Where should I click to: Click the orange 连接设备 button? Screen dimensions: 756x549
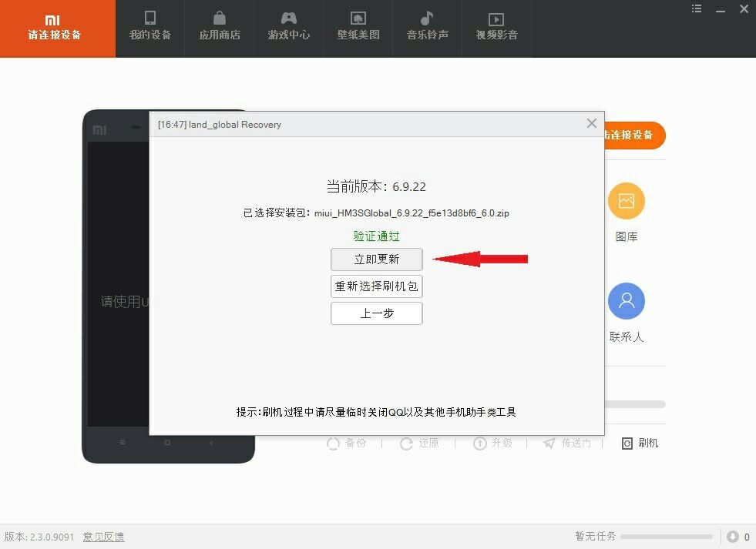(x=634, y=136)
